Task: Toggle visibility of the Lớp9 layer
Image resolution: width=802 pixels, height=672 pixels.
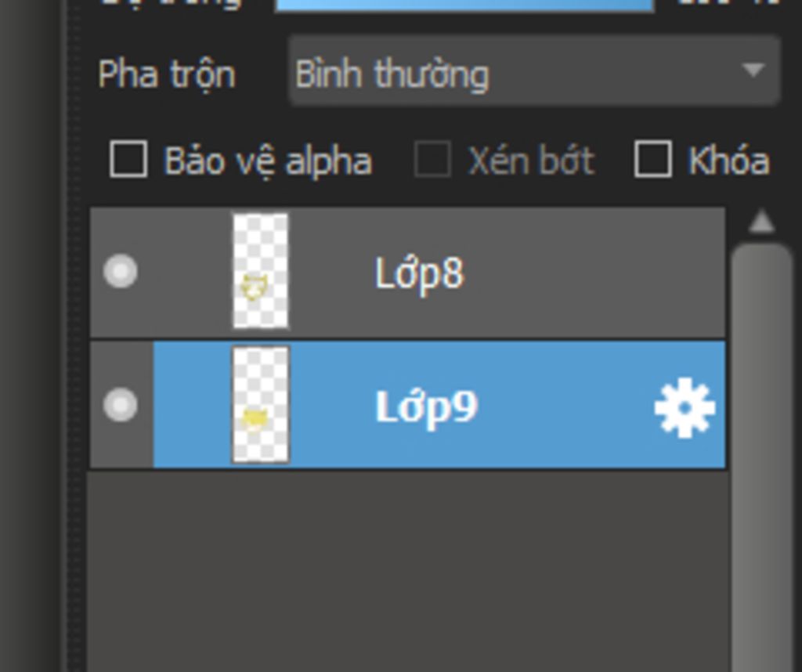Action: [120, 404]
